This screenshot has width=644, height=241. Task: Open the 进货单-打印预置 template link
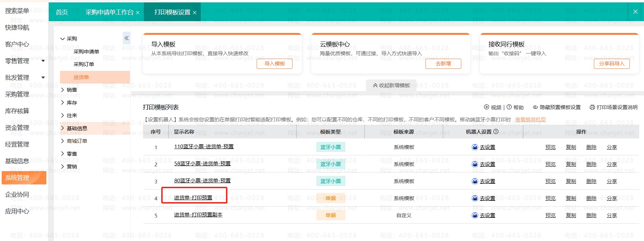click(x=193, y=198)
